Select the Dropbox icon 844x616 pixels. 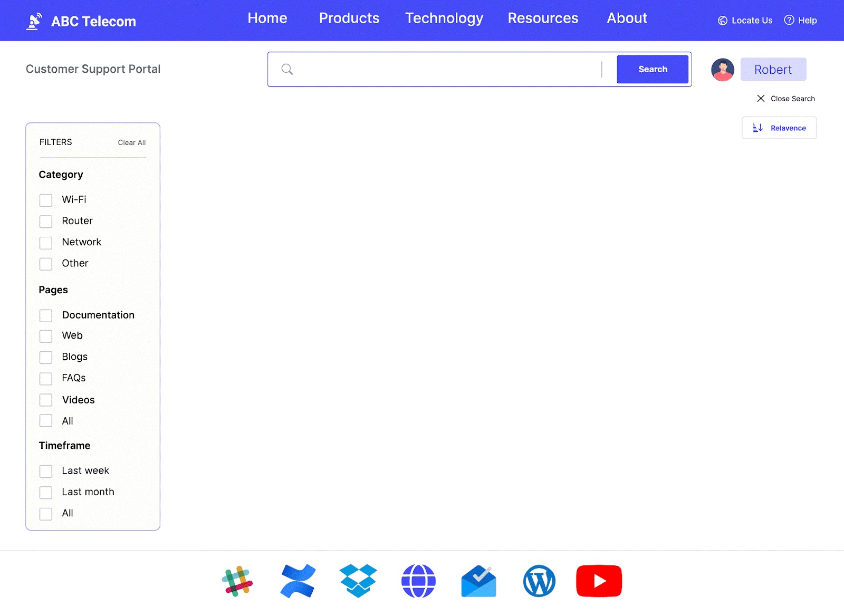pyautogui.click(x=358, y=581)
